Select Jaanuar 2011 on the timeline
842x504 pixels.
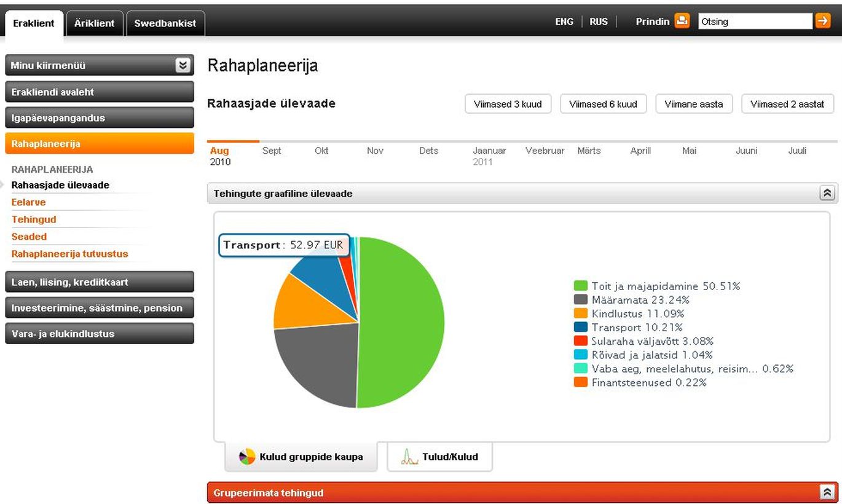(489, 156)
